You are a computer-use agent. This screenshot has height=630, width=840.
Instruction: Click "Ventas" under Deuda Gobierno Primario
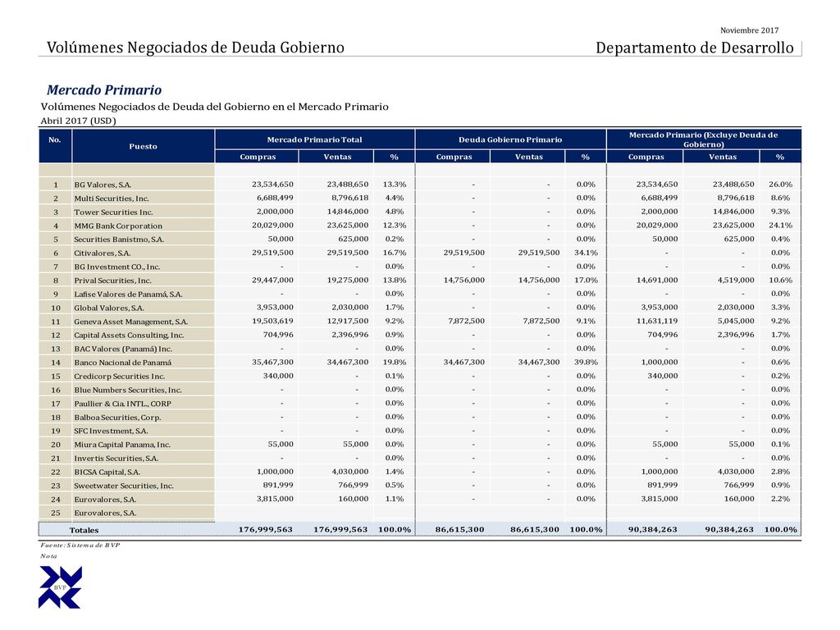tap(529, 157)
